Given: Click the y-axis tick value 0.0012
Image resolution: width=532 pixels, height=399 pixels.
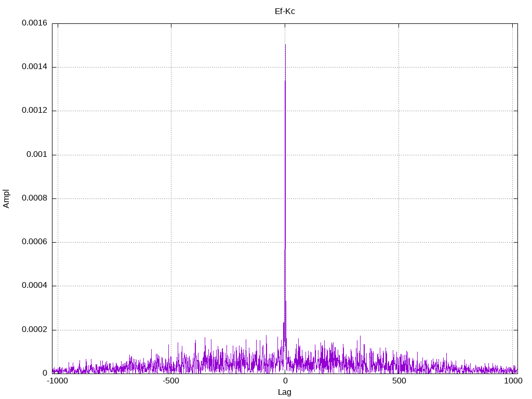Looking at the screenshot, I should (34, 111).
